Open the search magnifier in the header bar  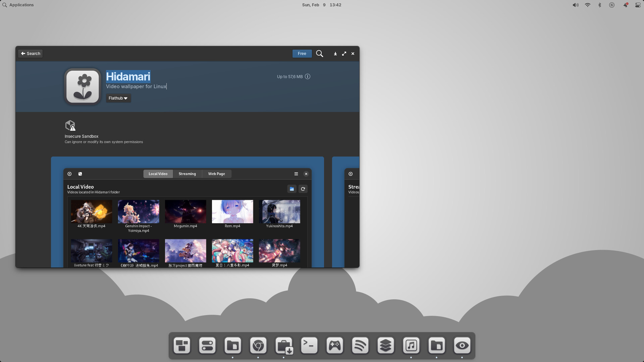click(x=320, y=54)
